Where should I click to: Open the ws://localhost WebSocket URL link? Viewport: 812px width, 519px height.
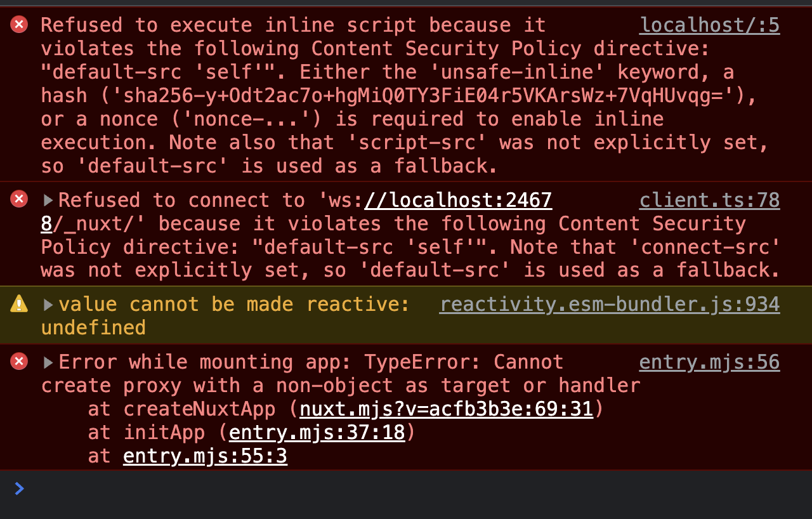pos(458,199)
